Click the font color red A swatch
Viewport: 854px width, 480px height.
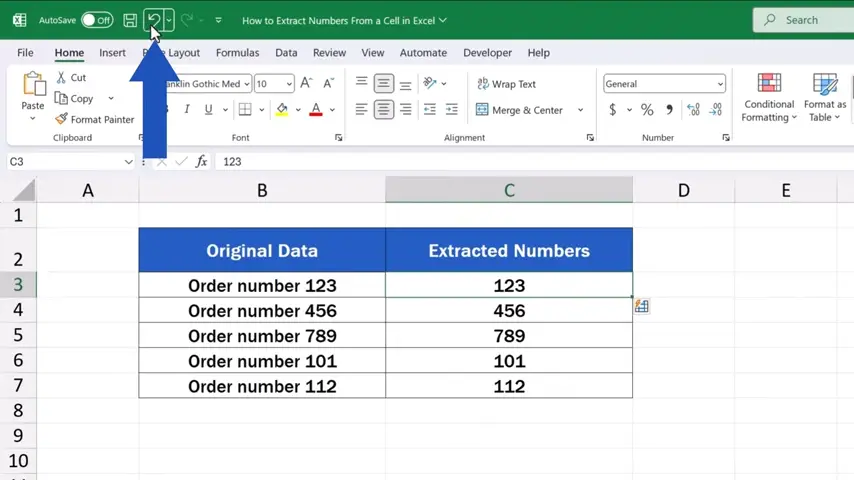coord(316,110)
